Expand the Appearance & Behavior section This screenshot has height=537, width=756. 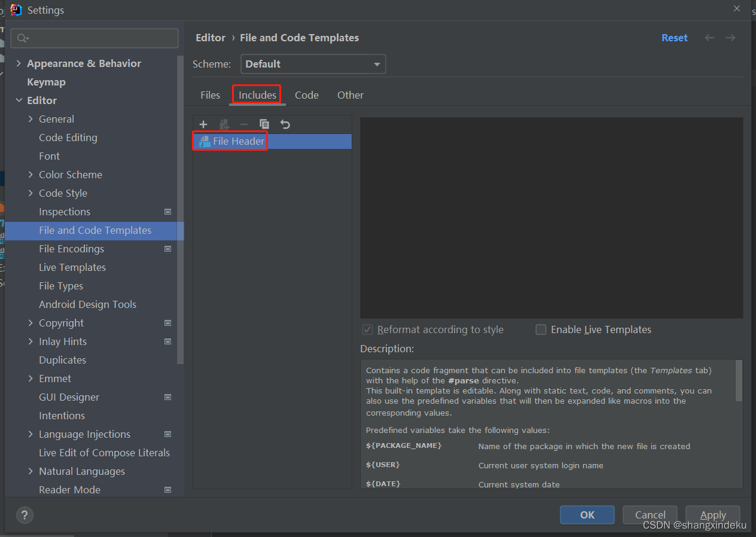pos(19,63)
